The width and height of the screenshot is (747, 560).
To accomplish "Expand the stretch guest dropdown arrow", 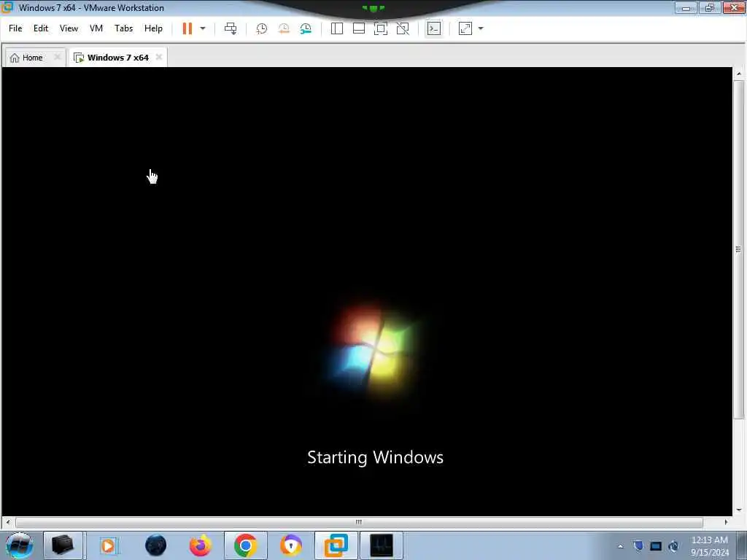I will (x=481, y=28).
